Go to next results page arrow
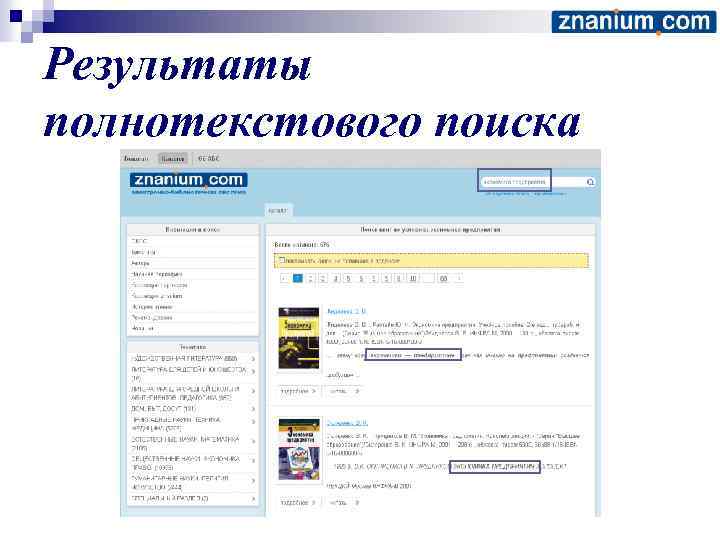The width and height of the screenshot is (720, 540). 458,278
